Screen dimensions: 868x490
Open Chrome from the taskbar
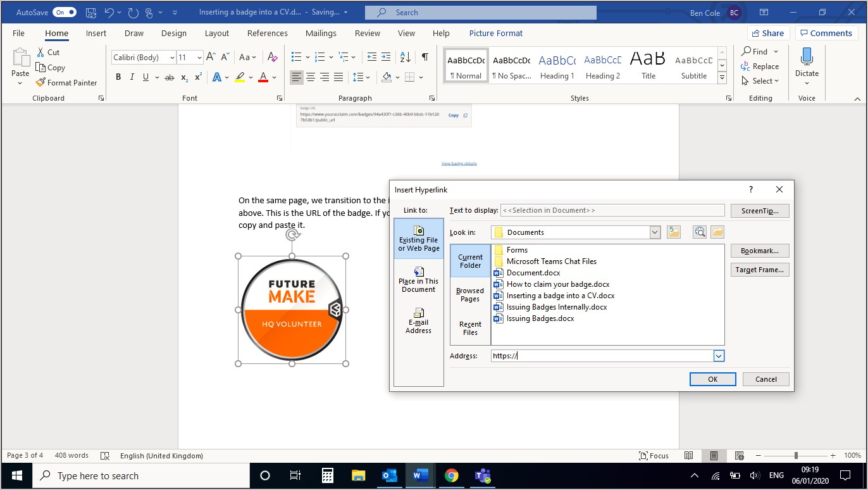click(x=451, y=475)
